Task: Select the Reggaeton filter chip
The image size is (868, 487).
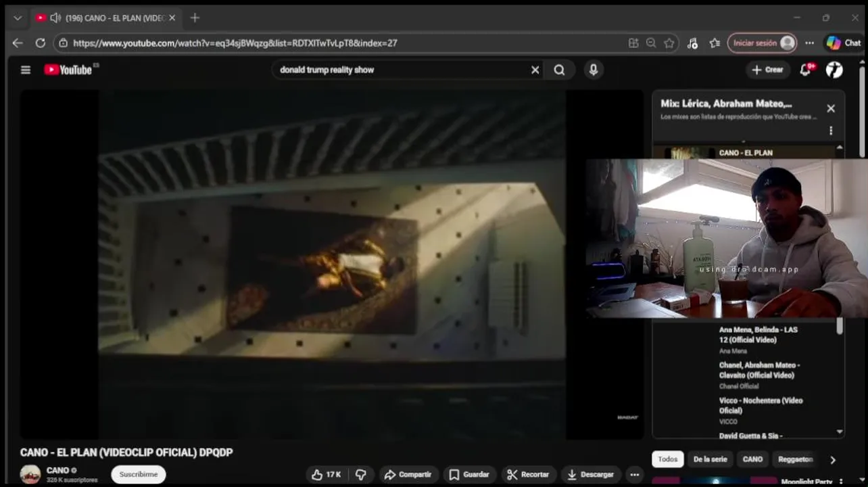Action: 795,459
